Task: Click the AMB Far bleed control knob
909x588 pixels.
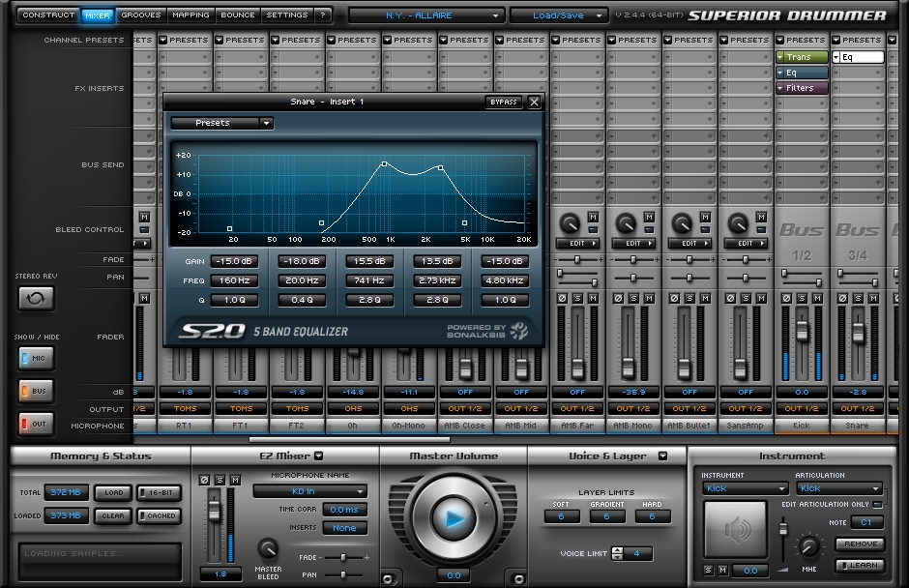Action: click(x=570, y=223)
